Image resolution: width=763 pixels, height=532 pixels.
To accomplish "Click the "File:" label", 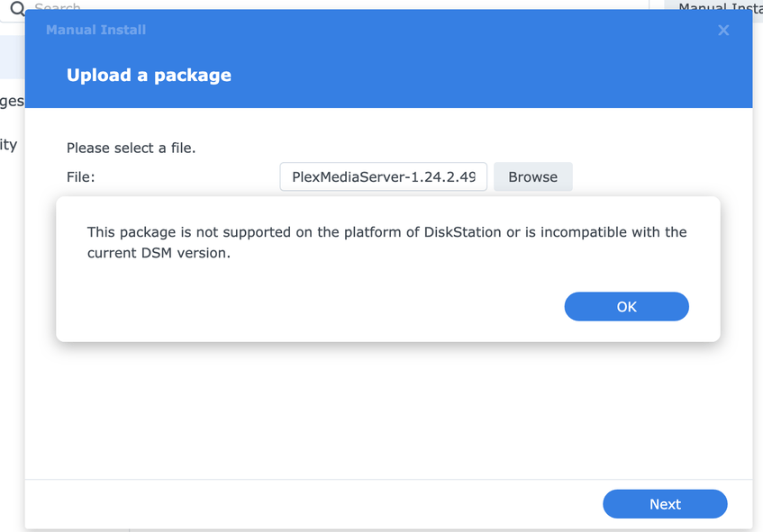I will click(x=81, y=177).
